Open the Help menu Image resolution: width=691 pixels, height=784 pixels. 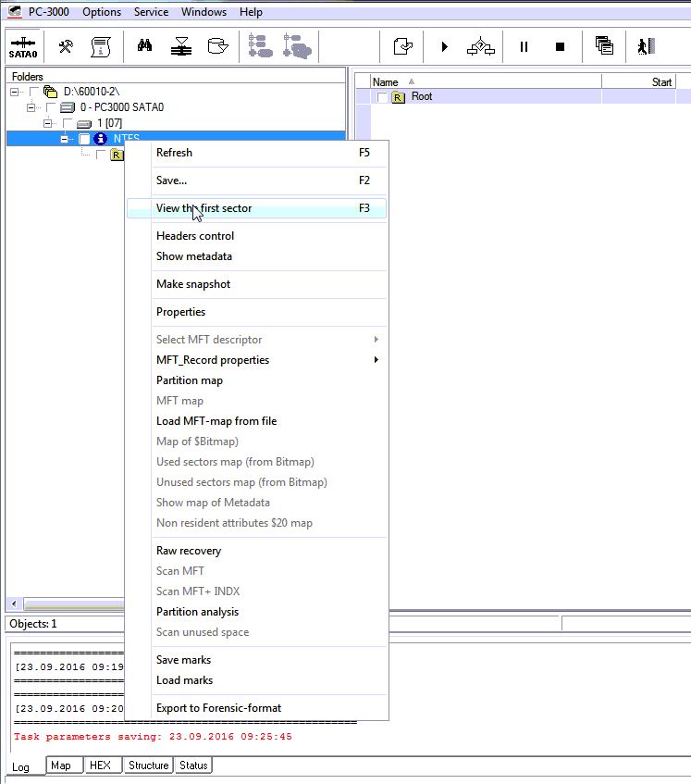[x=251, y=11]
